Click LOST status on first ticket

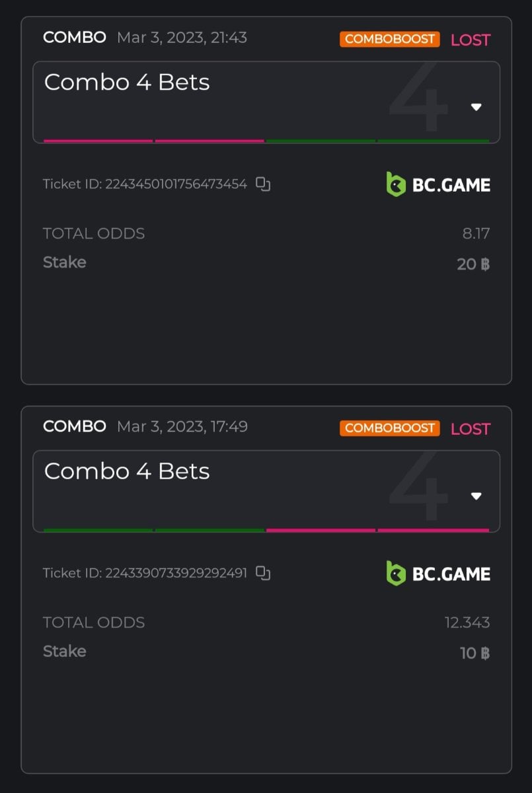471,40
